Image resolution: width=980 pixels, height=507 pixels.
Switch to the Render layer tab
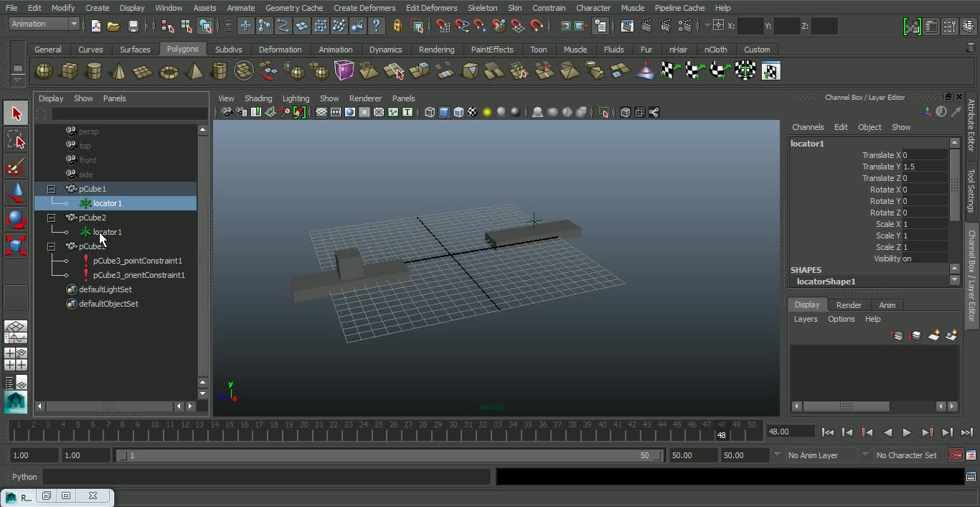pos(849,305)
